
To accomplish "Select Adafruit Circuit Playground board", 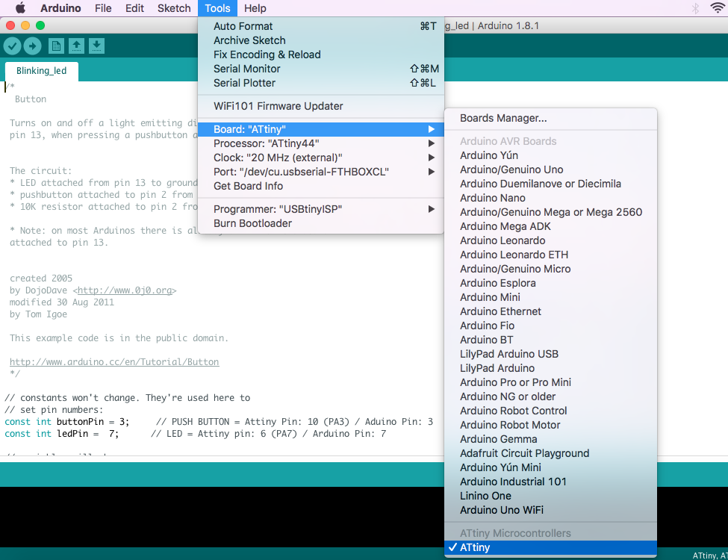I will coord(550,453).
